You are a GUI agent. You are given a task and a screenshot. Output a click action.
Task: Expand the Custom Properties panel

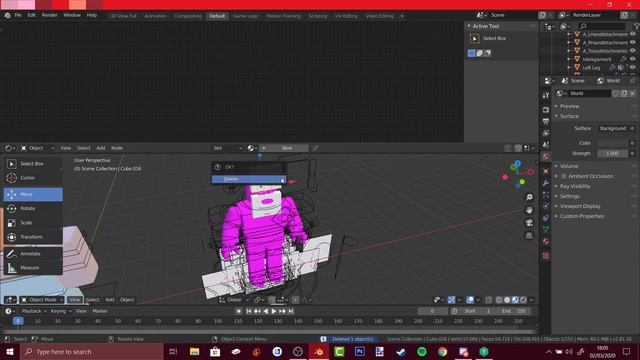click(x=582, y=216)
